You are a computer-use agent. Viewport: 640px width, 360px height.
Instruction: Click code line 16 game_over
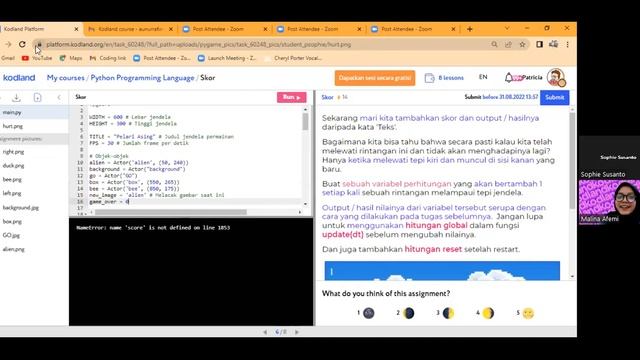click(x=109, y=202)
